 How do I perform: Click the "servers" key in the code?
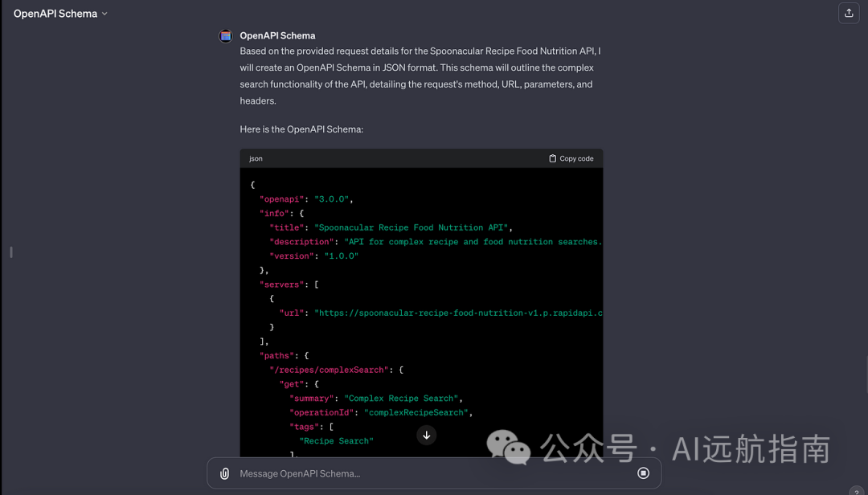click(282, 284)
